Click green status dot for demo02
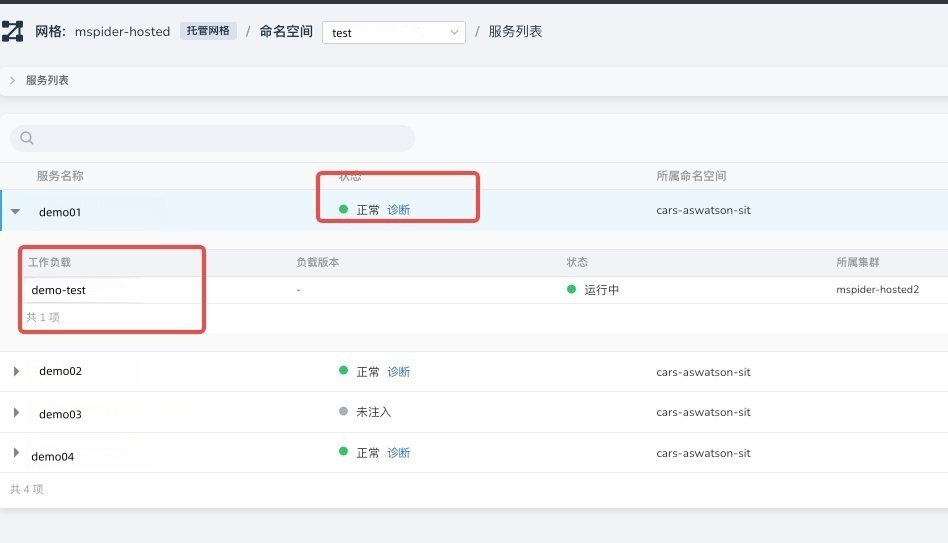This screenshot has width=948, height=543. tap(343, 372)
